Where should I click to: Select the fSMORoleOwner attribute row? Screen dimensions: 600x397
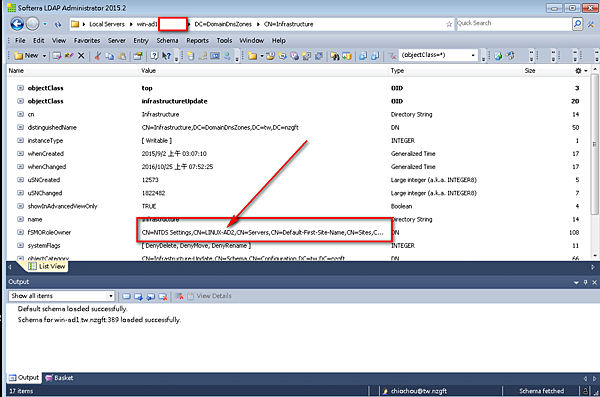point(298,232)
